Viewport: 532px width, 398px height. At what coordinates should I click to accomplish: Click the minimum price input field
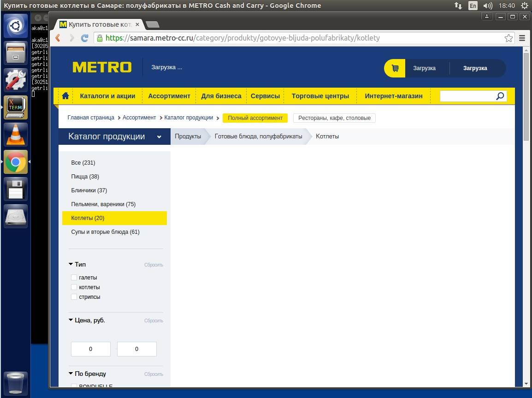(x=90, y=349)
